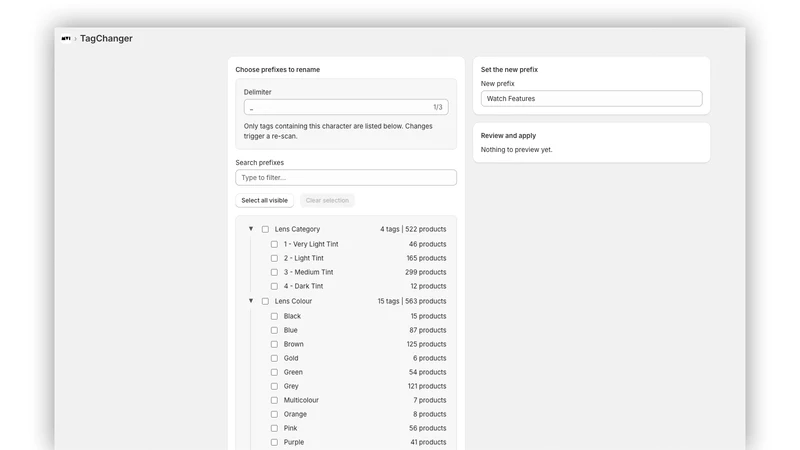Select the 4 - Dark Tint tag row
Screen dimensions: 800x450
coord(359,286)
